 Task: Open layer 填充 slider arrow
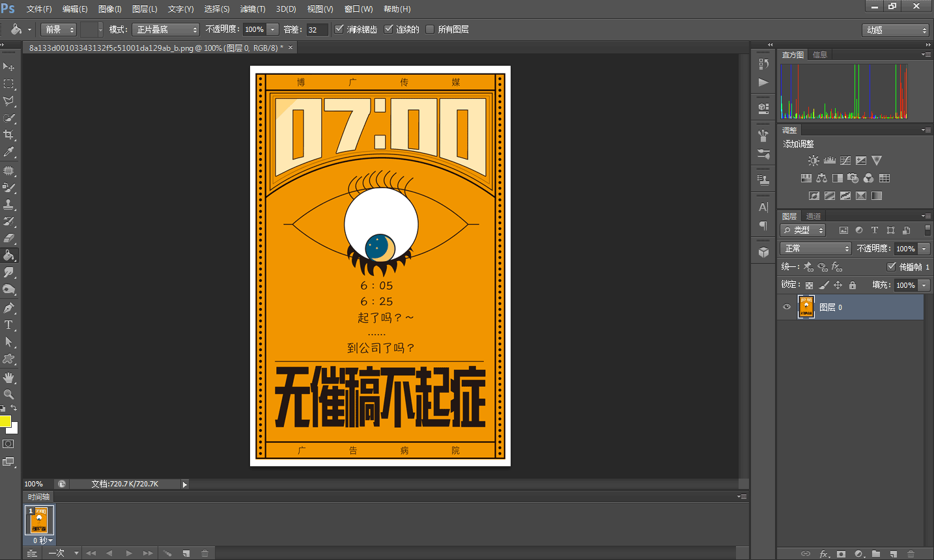(924, 285)
